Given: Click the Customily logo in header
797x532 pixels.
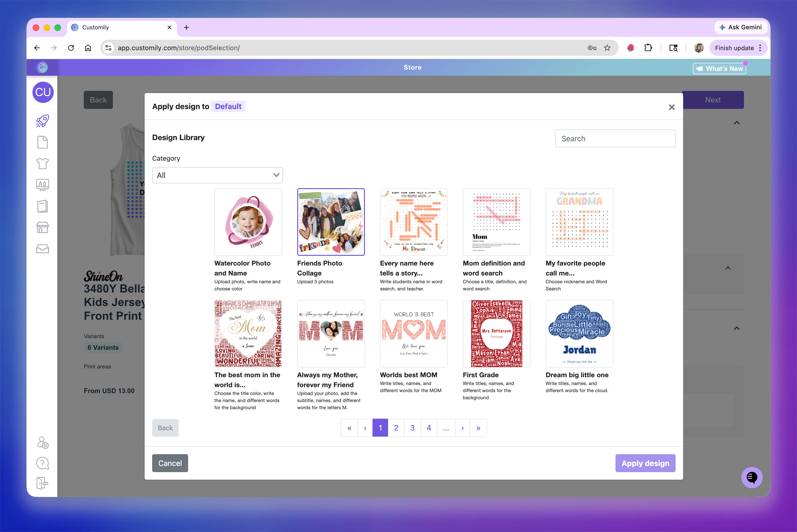Looking at the screenshot, I should [42, 67].
